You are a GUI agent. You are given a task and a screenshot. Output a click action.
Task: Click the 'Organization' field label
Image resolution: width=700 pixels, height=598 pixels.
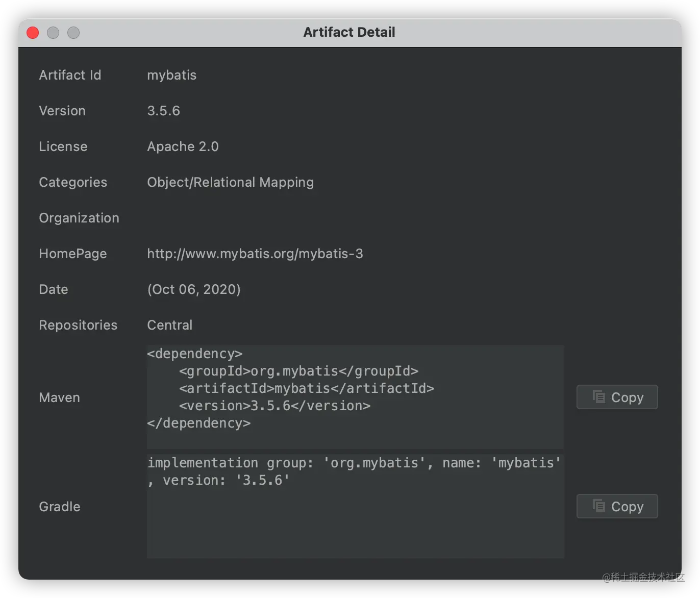click(79, 218)
